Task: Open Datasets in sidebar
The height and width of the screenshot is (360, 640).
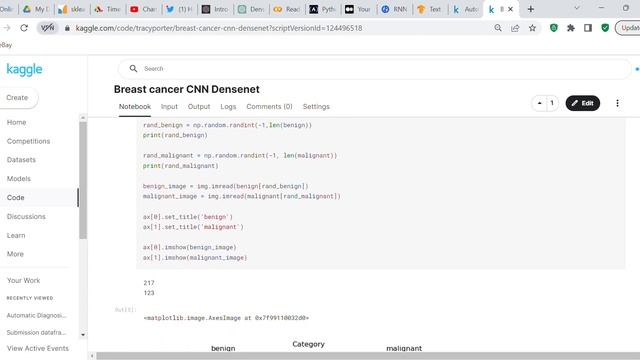Action: tap(21, 160)
